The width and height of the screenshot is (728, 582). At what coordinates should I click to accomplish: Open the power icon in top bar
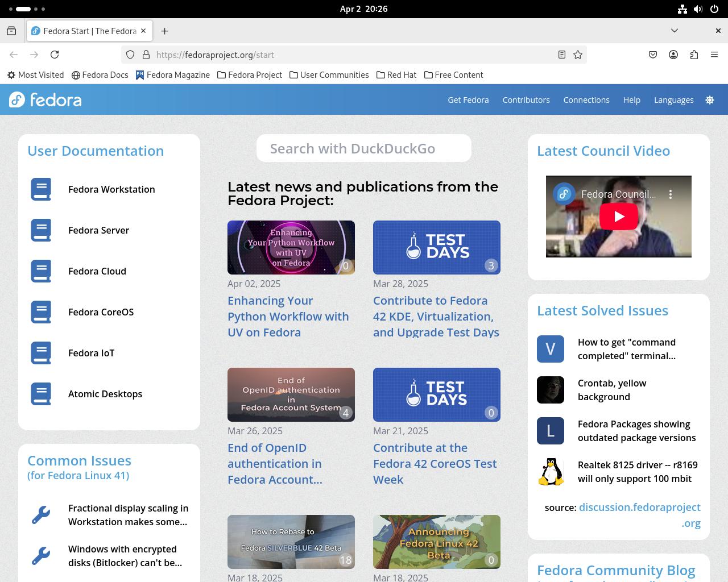click(714, 9)
